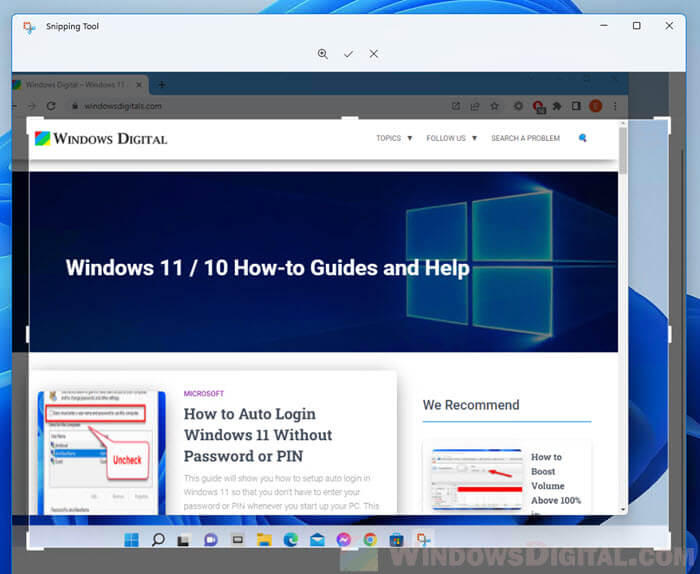Click the website search magnifier icon
This screenshot has height=574, width=700.
[x=583, y=138]
